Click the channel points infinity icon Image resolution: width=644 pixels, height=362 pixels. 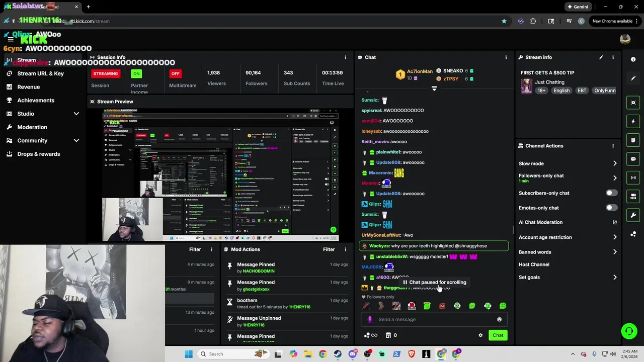371,335
